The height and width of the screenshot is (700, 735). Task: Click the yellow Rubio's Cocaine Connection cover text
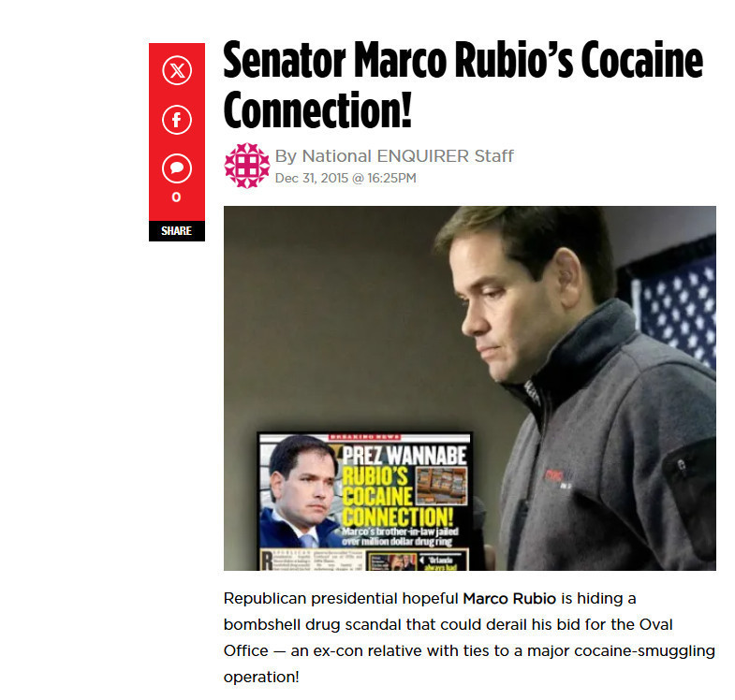398,497
